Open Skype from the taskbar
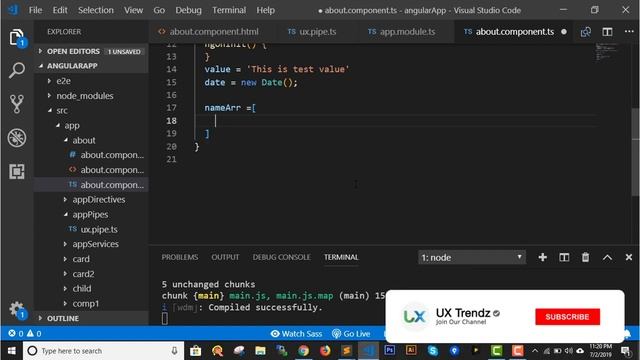The image size is (640, 360). click(433, 351)
